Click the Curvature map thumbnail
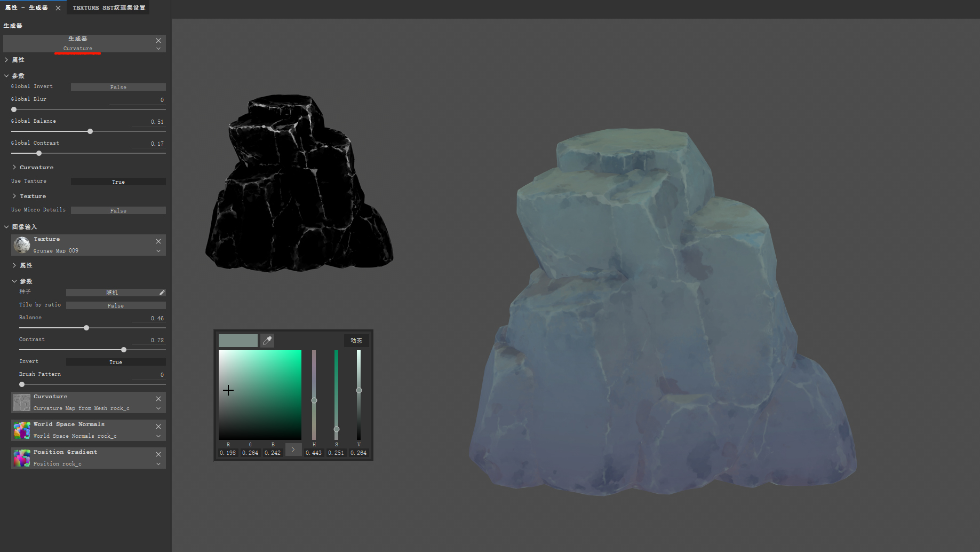The image size is (980, 552). tap(22, 403)
